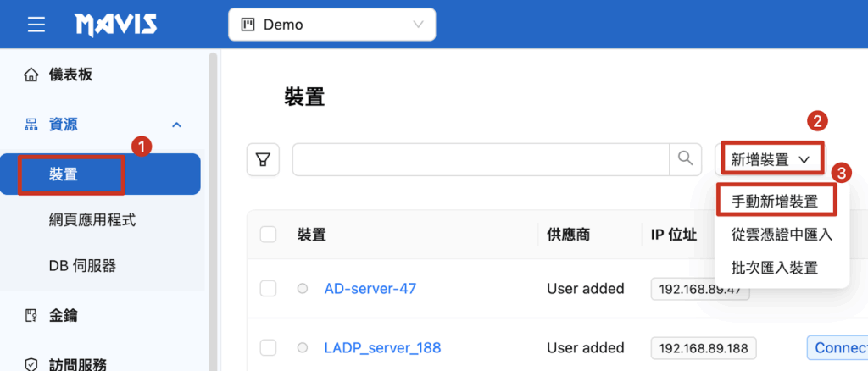The width and height of the screenshot is (868, 371).
Task: Click the dashboard home icon
Action: 31,75
